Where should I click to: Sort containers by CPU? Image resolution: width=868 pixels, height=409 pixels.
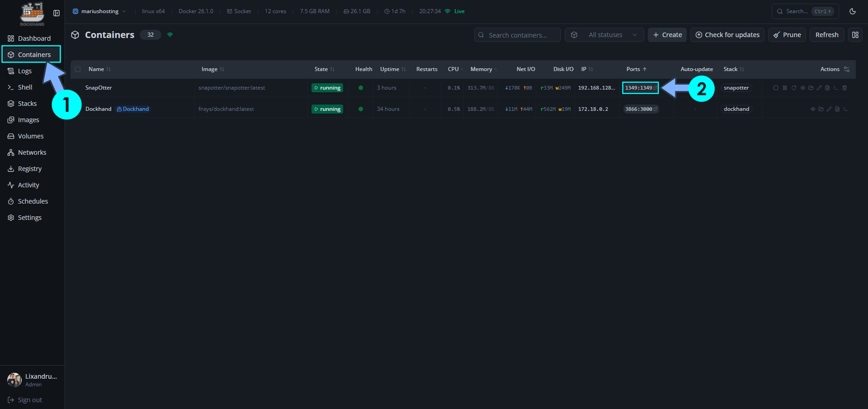pos(455,69)
